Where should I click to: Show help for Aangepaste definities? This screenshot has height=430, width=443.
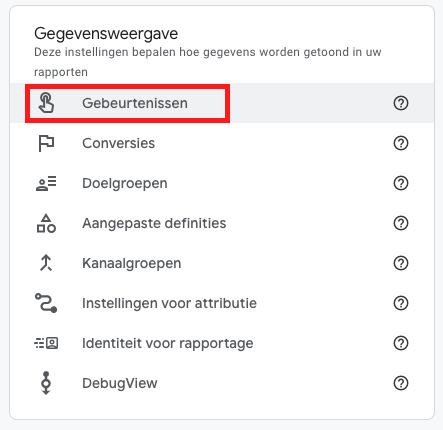[x=401, y=223]
